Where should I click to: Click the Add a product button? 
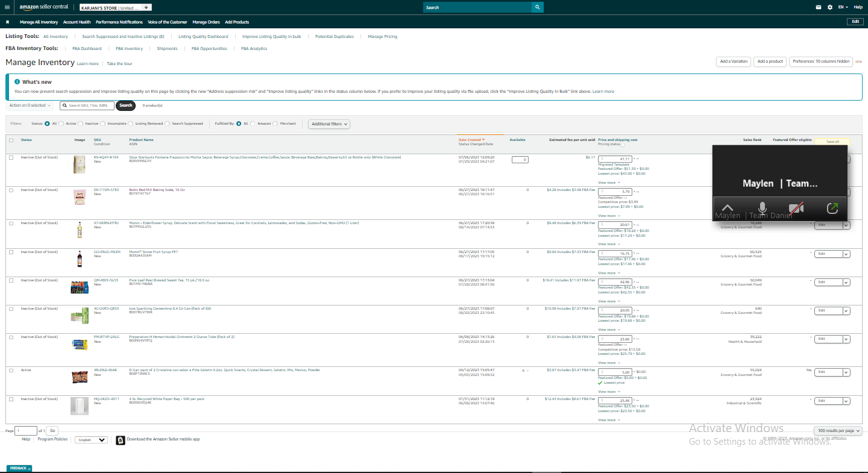[770, 61]
